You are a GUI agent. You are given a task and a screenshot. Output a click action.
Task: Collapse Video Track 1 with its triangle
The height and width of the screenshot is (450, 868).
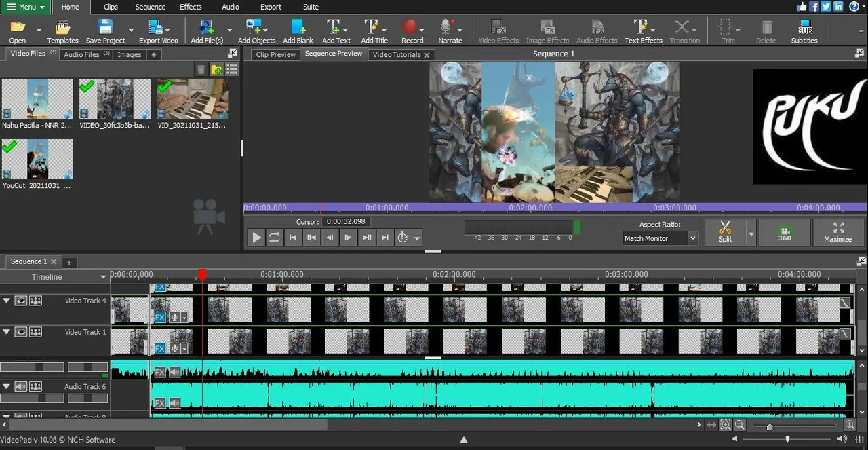pyautogui.click(x=7, y=331)
